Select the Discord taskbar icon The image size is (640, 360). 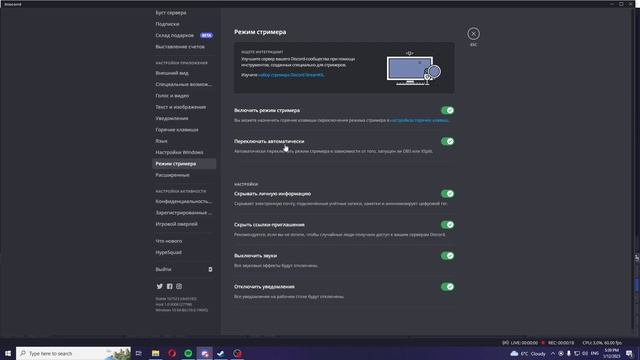pyautogui.click(x=204, y=353)
